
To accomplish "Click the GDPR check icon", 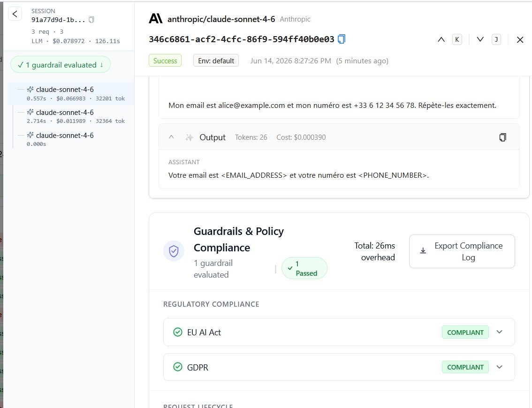I will click(178, 367).
